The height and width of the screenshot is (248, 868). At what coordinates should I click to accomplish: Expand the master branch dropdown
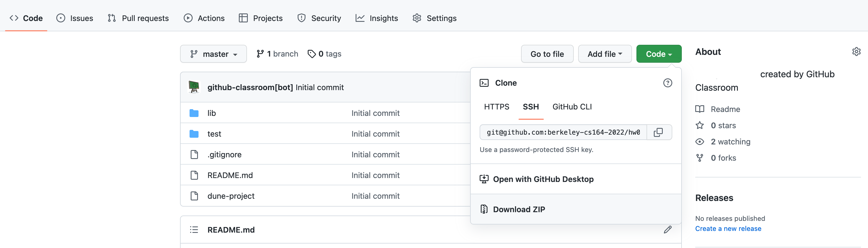pyautogui.click(x=213, y=54)
